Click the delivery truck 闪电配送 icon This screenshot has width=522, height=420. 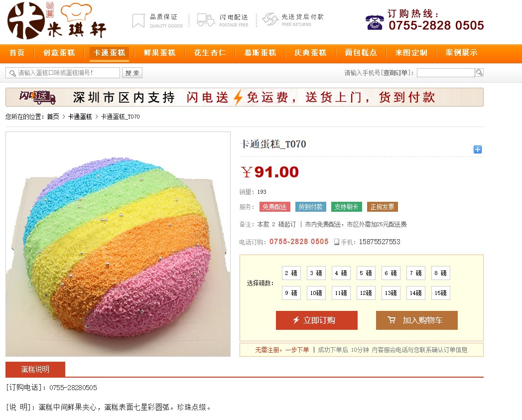pyautogui.click(x=205, y=20)
